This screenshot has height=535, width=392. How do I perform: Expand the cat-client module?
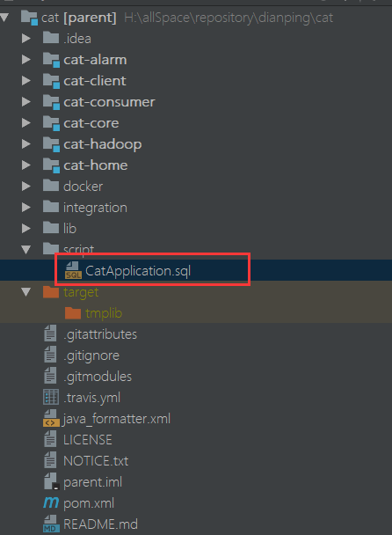pyautogui.click(x=26, y=81)
